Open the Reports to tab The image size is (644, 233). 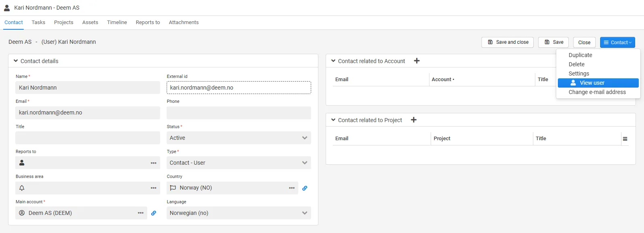click(x=148, y=22)
